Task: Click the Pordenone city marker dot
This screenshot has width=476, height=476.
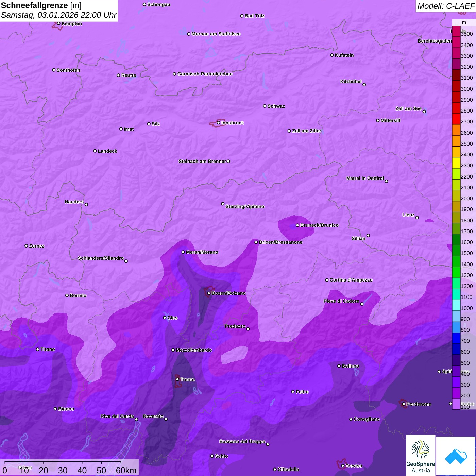Action: (404, 404)
